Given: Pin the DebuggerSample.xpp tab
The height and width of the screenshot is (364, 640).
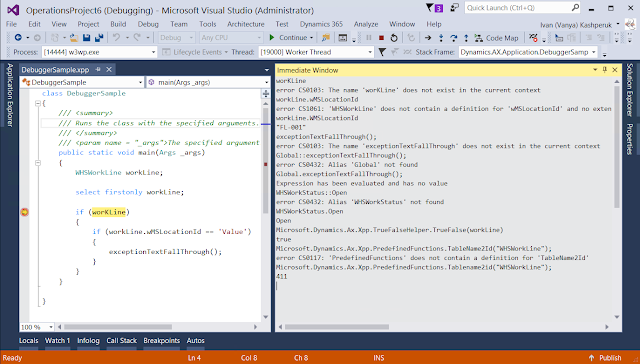Looking at the screenshot, I should 98,70.
